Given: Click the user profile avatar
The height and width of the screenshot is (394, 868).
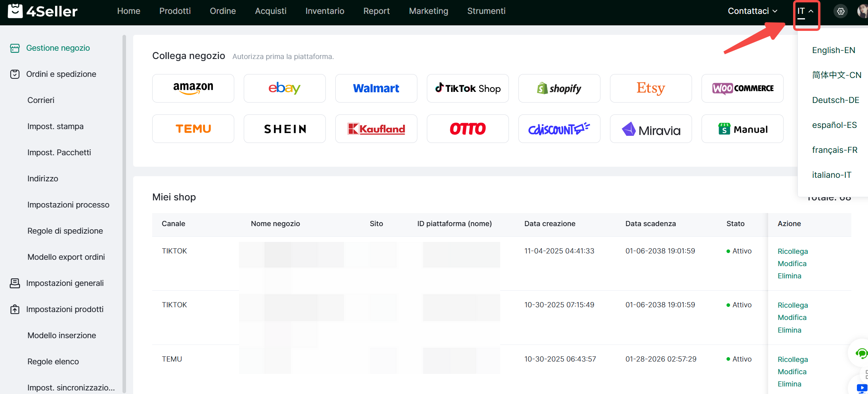Looking at the screenshot, I should tap(862, 11).
